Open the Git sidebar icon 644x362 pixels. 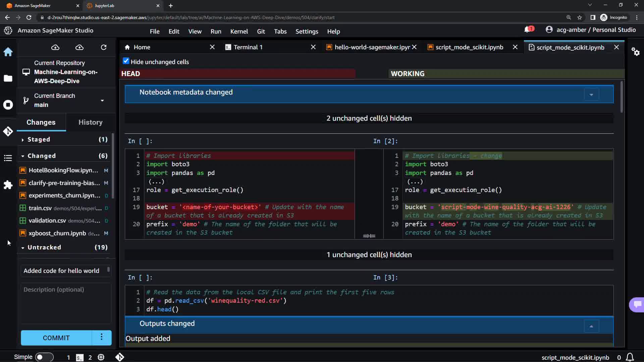[8, 131]
